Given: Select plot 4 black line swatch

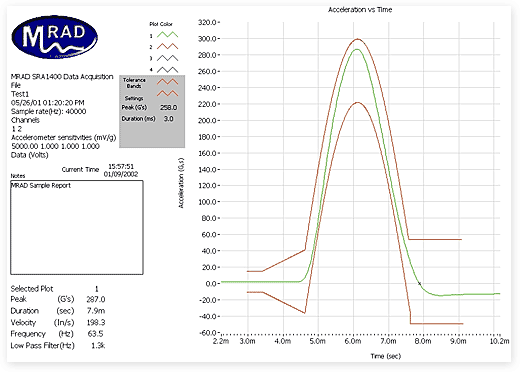Looking at the screenshot, I should tap(167, 70).
